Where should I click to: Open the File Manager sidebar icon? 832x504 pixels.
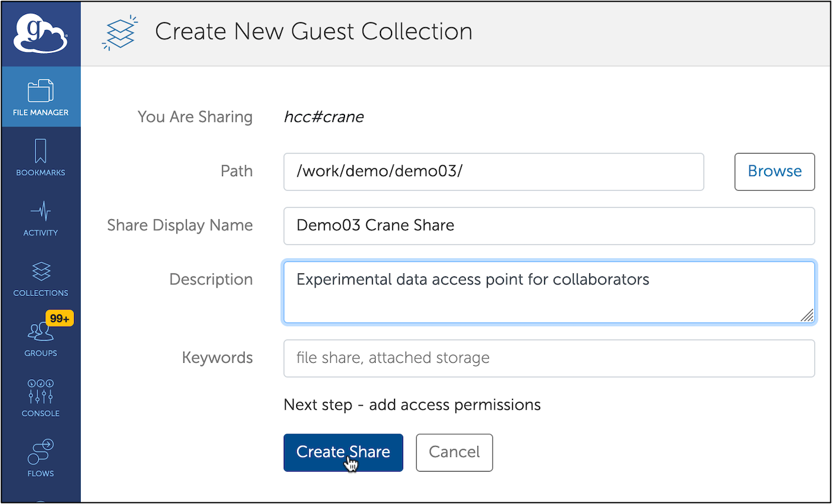[x=40, y=97]
